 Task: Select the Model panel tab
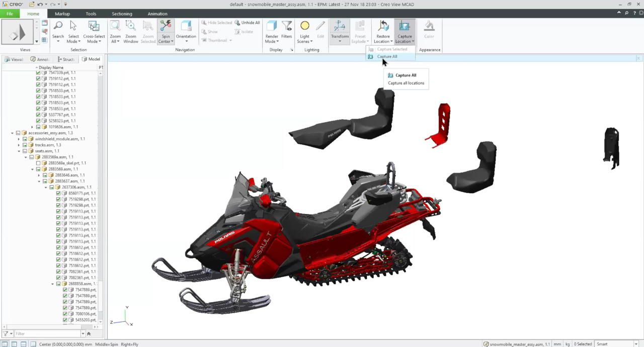point(92,59)
